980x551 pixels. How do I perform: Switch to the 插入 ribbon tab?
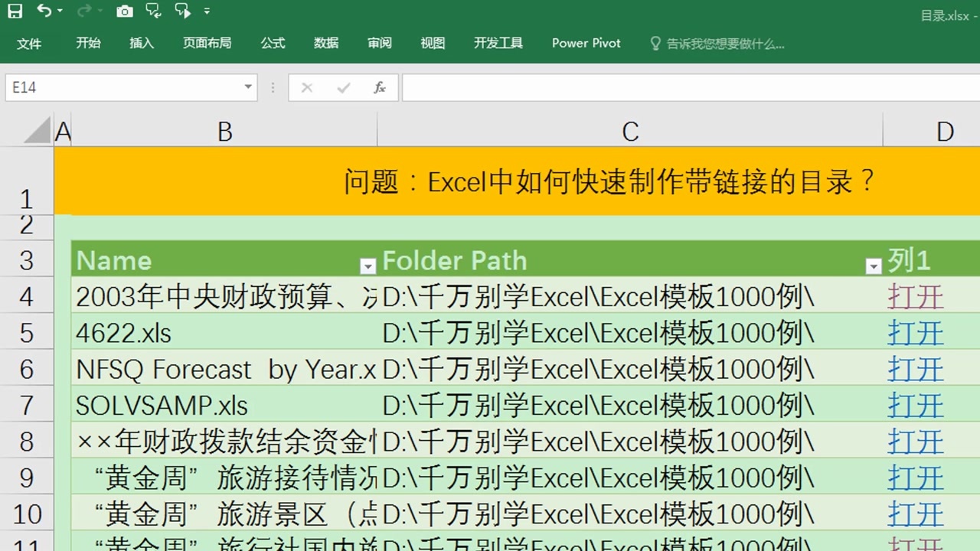[142, 44]
